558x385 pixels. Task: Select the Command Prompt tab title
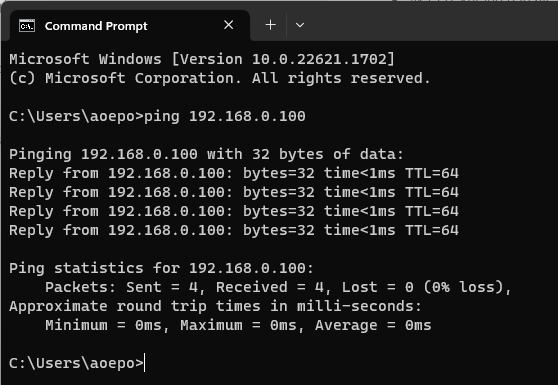click(96, 26)
